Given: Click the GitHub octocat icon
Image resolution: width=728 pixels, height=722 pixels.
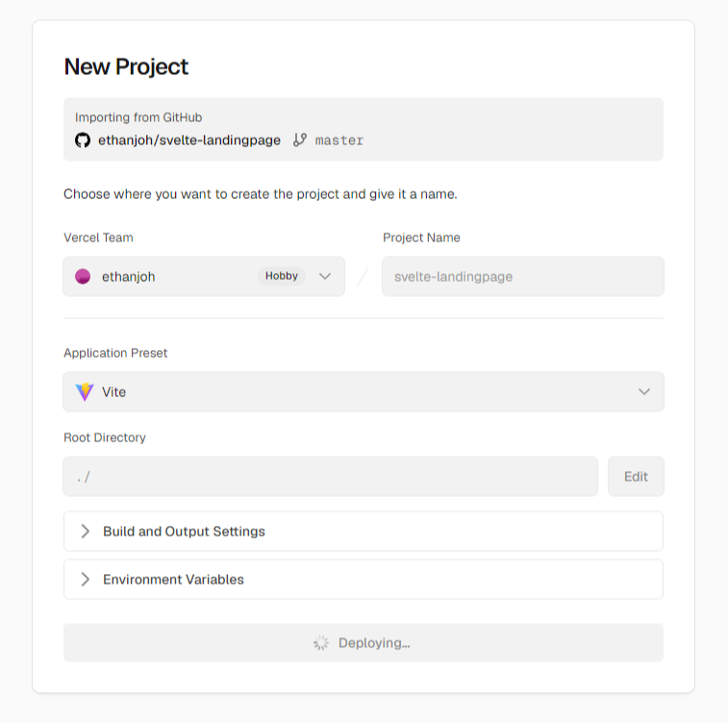Looking at the screenshot, I should click(x=83, y=140).
